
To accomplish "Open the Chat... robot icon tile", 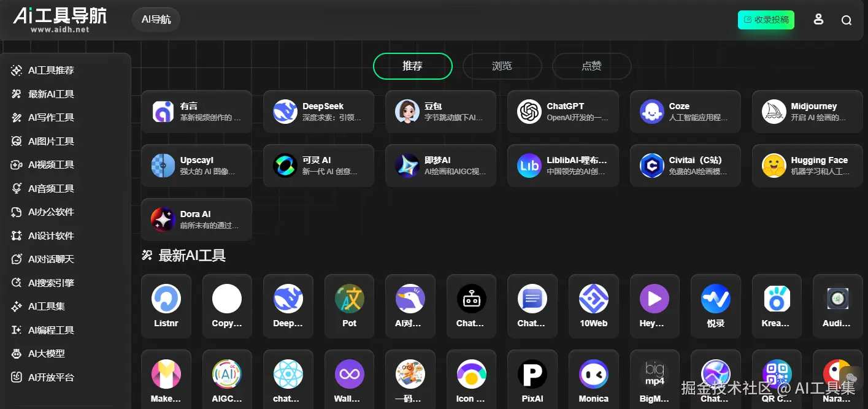I will tap(471, 306).
